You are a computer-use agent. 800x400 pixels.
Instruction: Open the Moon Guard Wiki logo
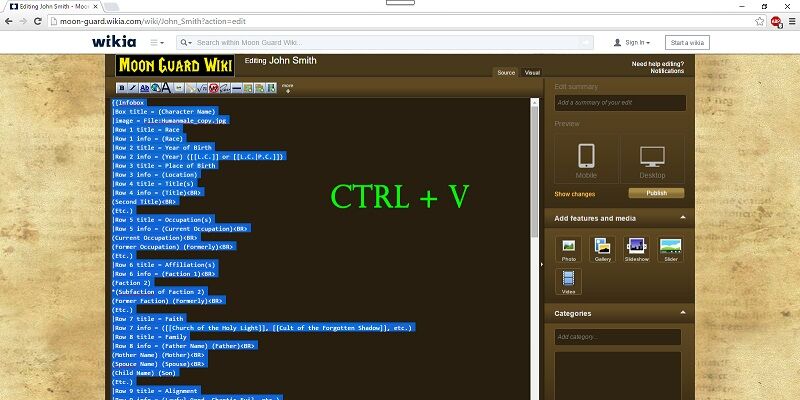pos(175,66)
